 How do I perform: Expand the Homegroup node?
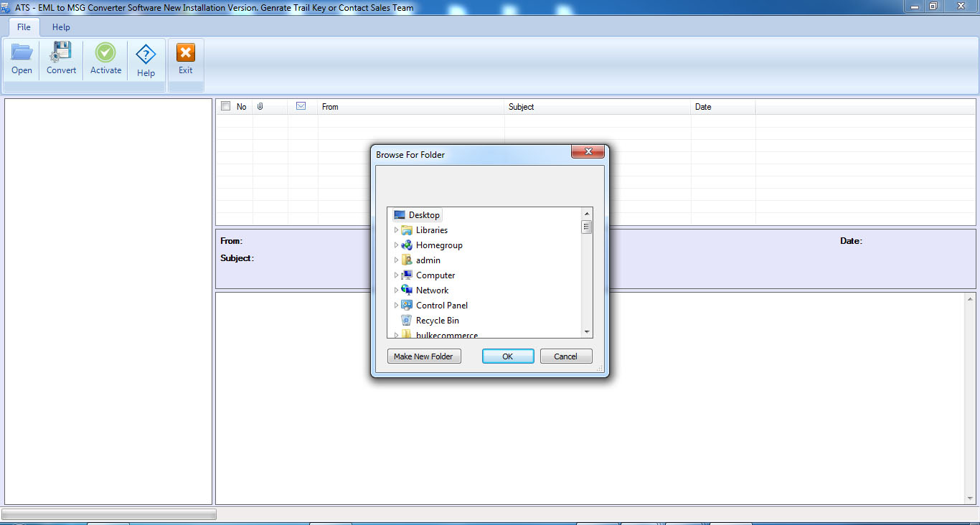click(396, 245)
